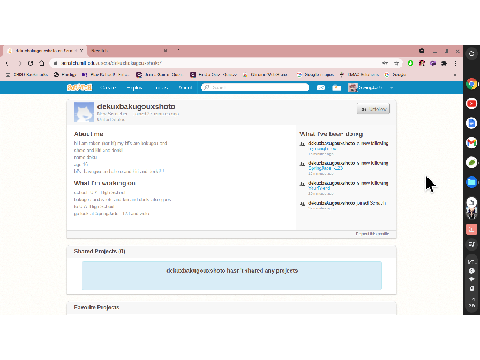
Task: Switch to the second browser tab
Action: coord(127,51)
